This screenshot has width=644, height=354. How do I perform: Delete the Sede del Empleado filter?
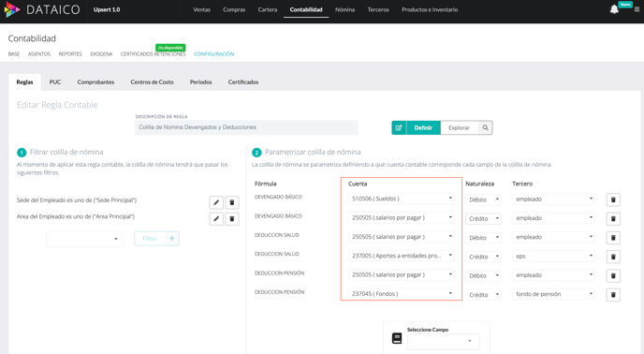point(231,202)
